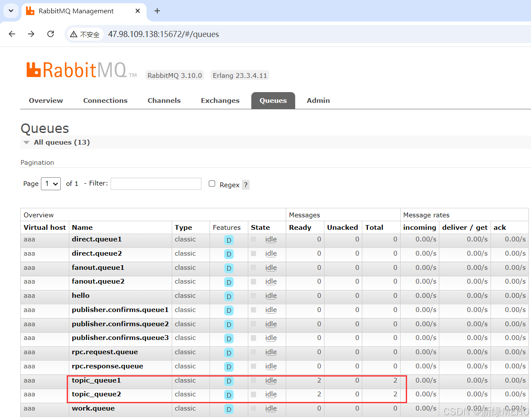Click the state indicator square for work.queue

pyautogui.click(x=253, y=408)
